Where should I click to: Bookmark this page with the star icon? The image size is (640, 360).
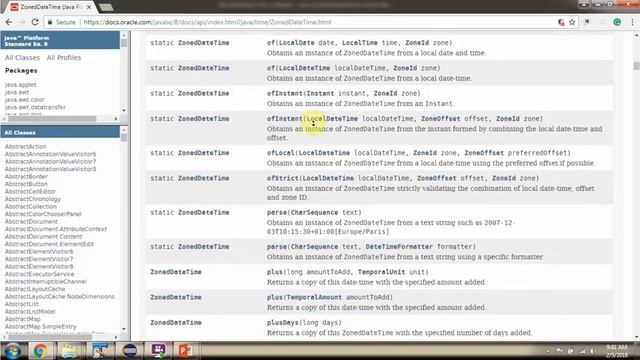pos(572,22)
